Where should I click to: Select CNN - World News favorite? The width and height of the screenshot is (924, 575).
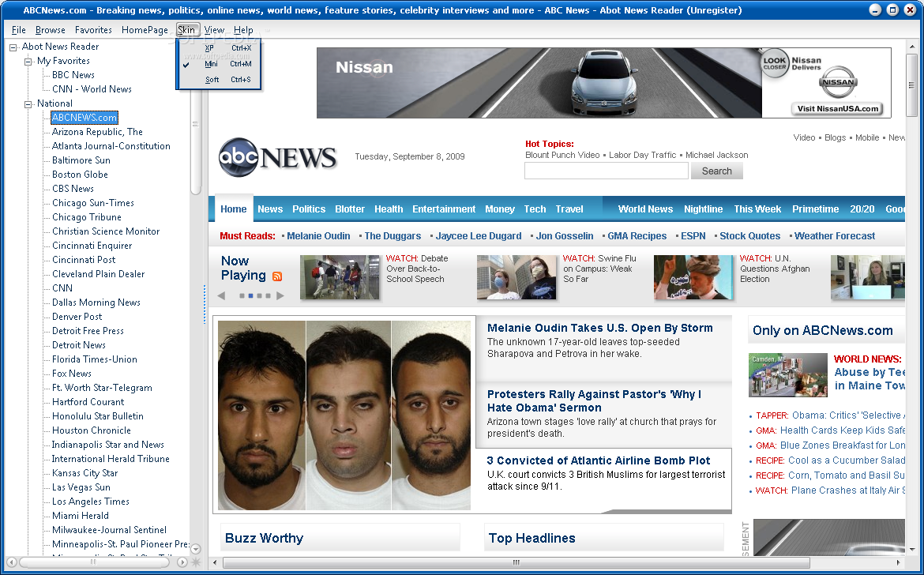92,89
